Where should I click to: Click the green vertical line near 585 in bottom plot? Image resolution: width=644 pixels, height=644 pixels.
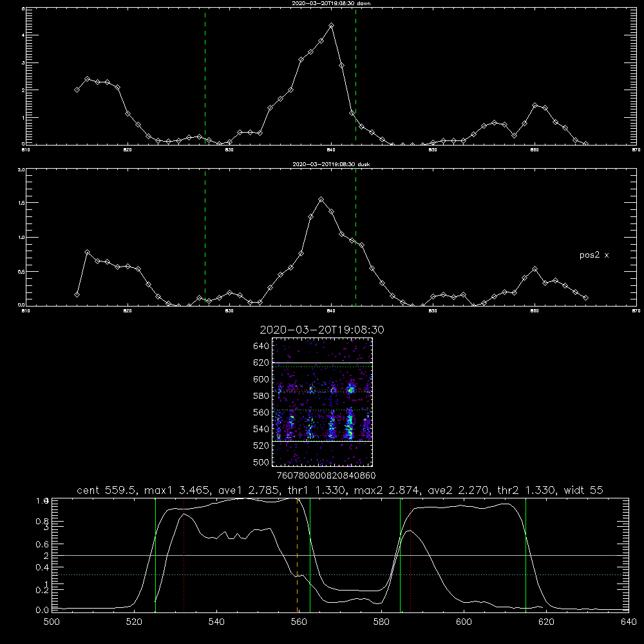pos(401,554)
